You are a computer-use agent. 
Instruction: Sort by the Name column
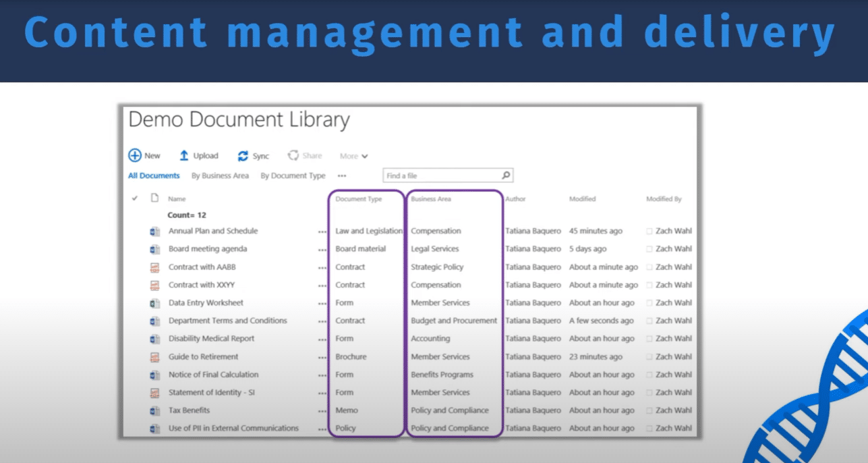coord(177,199)
